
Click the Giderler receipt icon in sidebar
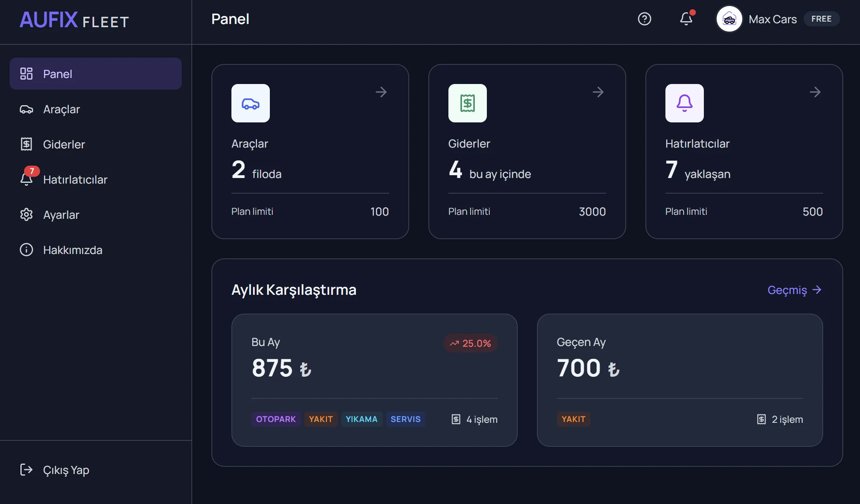[26, 144]
